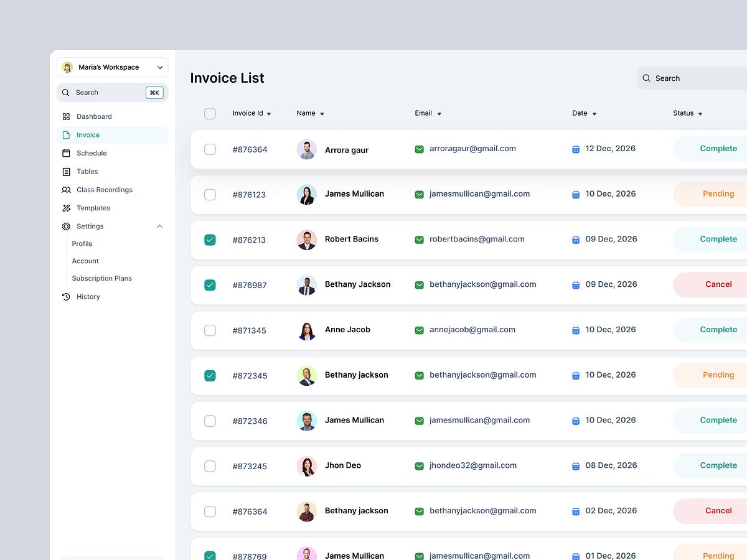Click the Invoice document icon in sidebar
This screenshot has width=747, height=560.
tap(66, 135)
